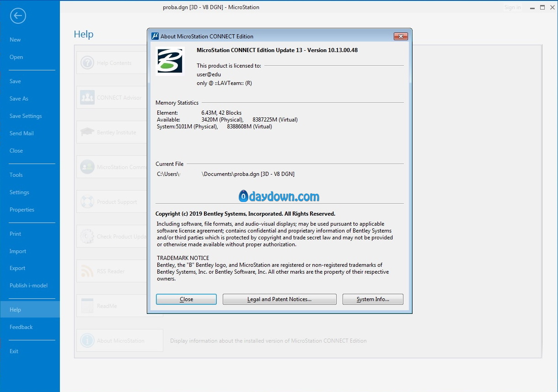Open the ReadMe item on the Help page
Screen dimensions: 558x392
pos(111,306)
